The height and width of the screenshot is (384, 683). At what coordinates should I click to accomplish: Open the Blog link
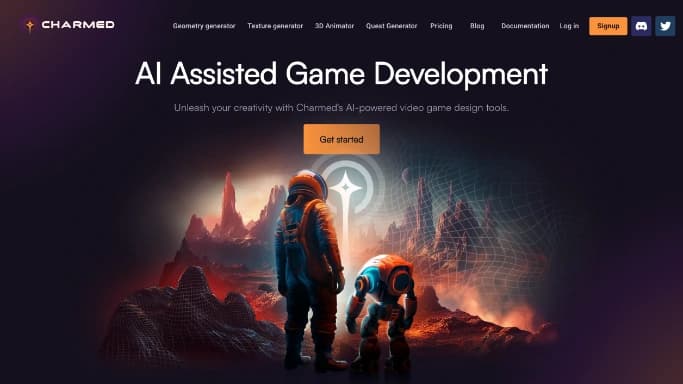[x=477, y=26]
